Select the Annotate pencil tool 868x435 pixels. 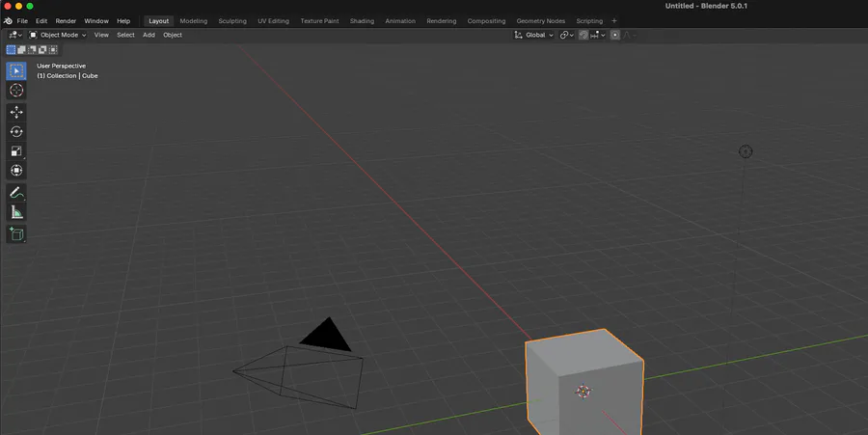(16, 193)
